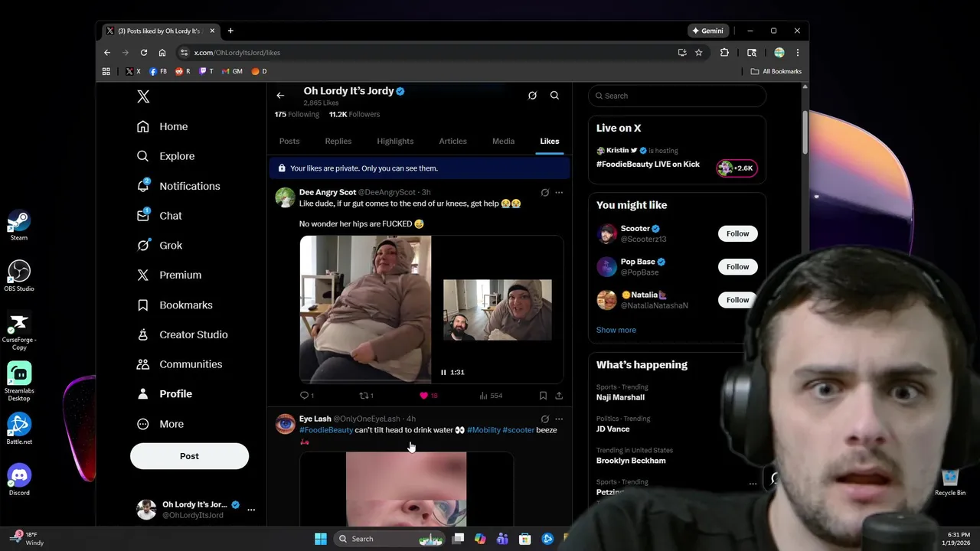Go to Profile in the sidebar
Image resolution: width=980 pixels, height=551 pixels.
coord(165,393)
